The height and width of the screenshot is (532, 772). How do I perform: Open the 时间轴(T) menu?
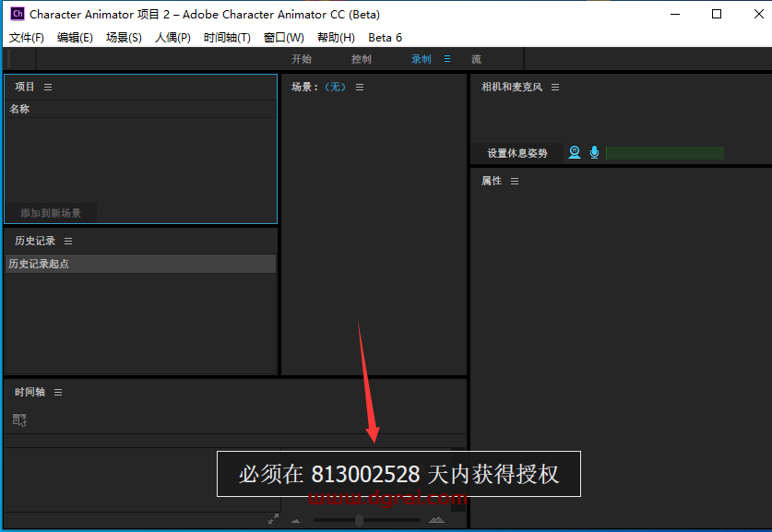[227, 38]
